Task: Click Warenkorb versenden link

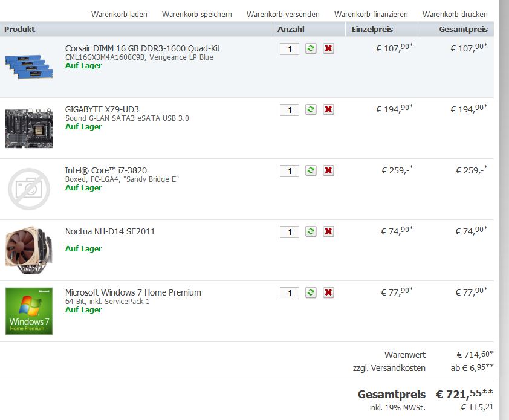Action: (283, 15)
